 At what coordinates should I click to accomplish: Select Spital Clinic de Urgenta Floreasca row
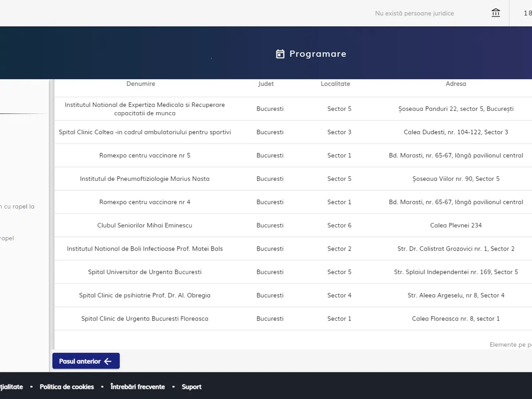tap(145, 318)
